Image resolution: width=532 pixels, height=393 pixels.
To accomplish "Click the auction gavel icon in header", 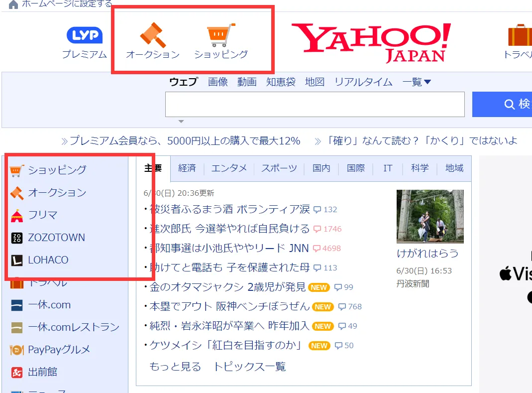I will click(153, 35).
